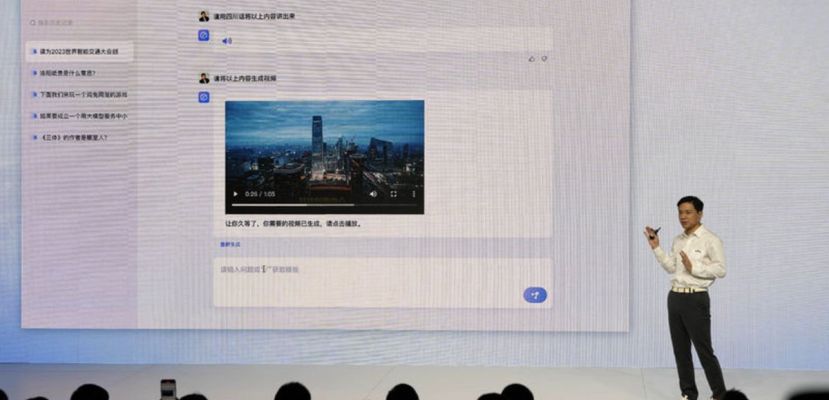The height and width of the screenshot is (400, 829).
Task: Click the blue 重新生成 regenerate link
Action: pyautogui.click(x=230, y=244)
